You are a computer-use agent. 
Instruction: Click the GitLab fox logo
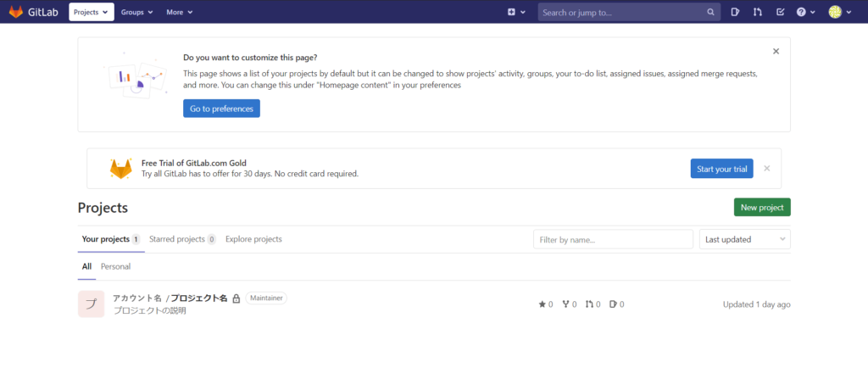16,12
